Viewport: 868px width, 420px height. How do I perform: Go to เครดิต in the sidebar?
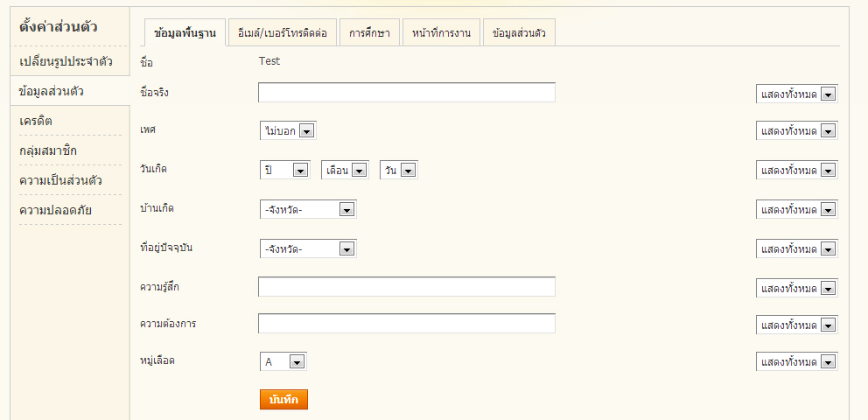[42, 121]
